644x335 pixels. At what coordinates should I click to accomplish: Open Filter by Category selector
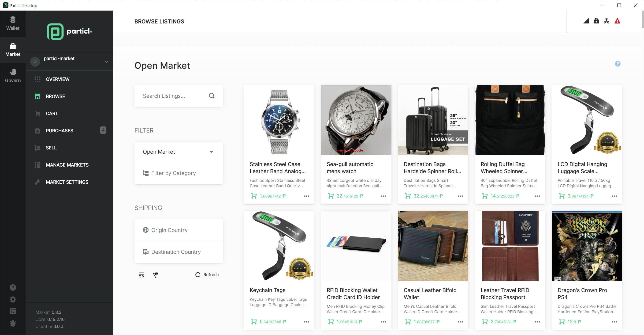179,173
